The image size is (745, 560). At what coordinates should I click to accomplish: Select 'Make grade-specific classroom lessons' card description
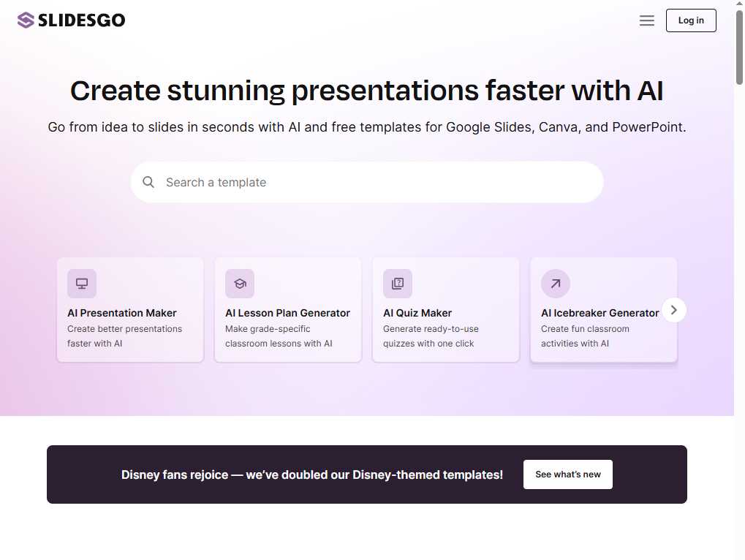tap(279, 336)
